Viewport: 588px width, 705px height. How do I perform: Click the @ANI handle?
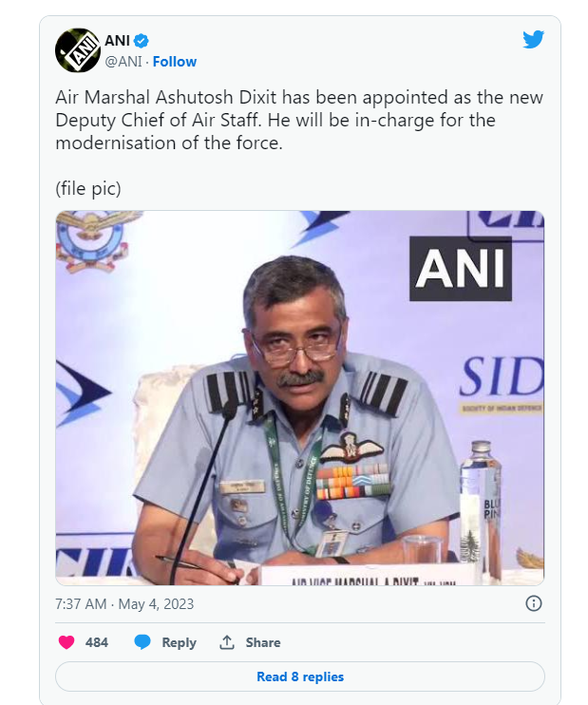(123, 62)
